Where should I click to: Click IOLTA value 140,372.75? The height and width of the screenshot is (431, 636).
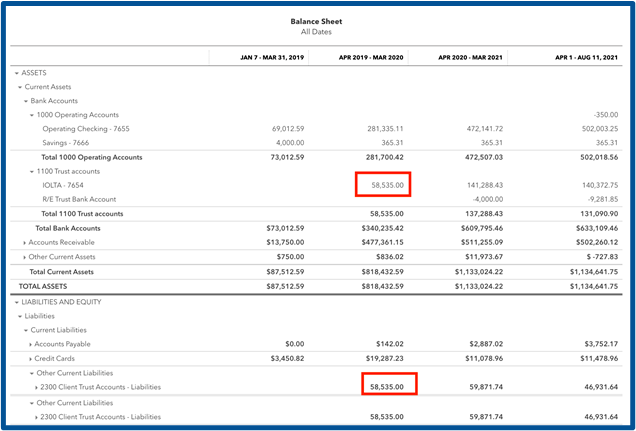pos(600,185)
